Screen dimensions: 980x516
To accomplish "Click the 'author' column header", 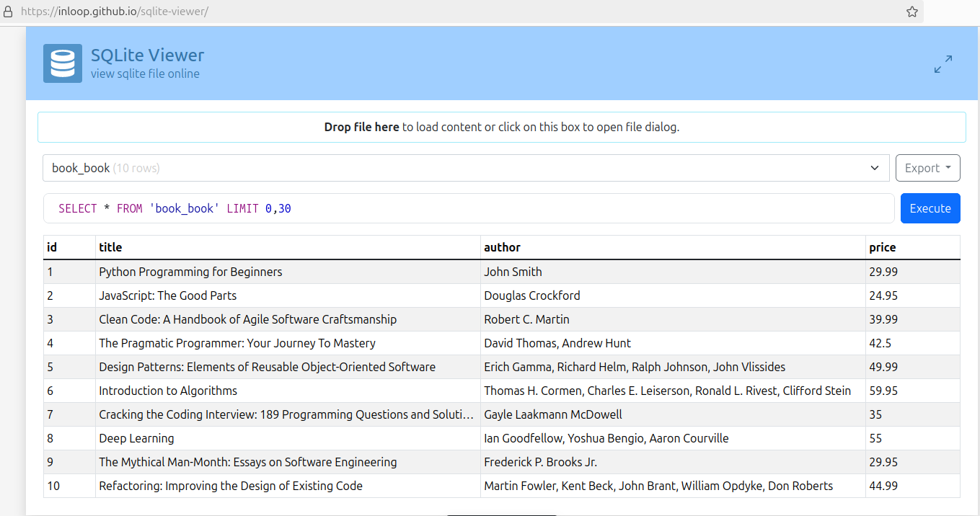I will pyautogui.click(x=502, y=247).
